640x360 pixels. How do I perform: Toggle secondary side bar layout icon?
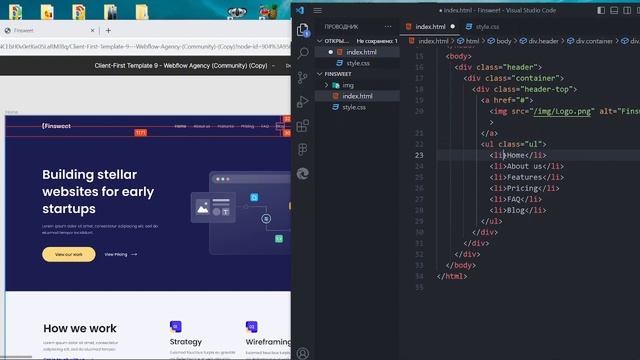coord(627,11)
